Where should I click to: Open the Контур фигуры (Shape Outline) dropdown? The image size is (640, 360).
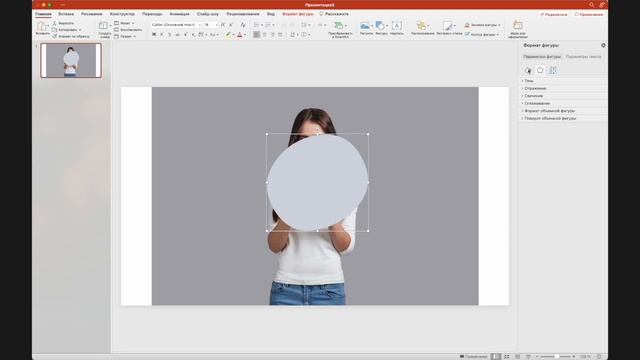(x=482, y=35)
